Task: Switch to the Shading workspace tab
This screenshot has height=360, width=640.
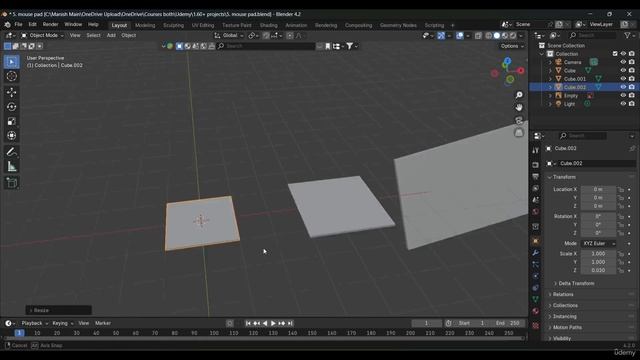Action: (268, 25)
